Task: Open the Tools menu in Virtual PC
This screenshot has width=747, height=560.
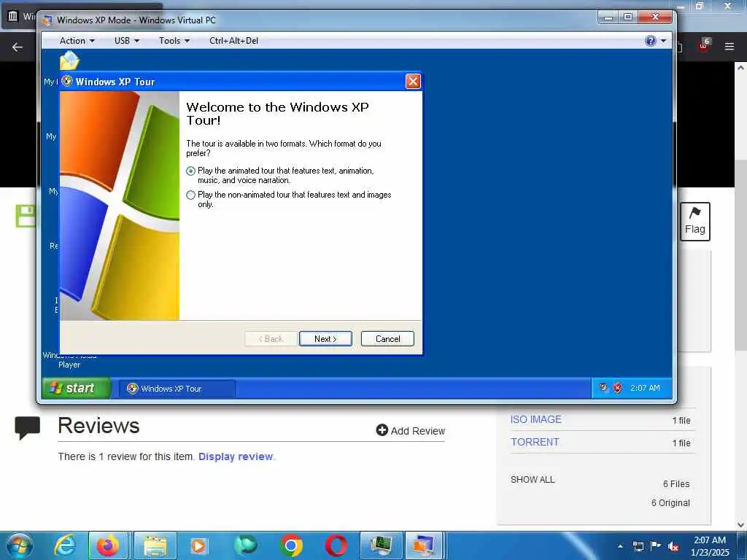Action: (x=174, y=41)
